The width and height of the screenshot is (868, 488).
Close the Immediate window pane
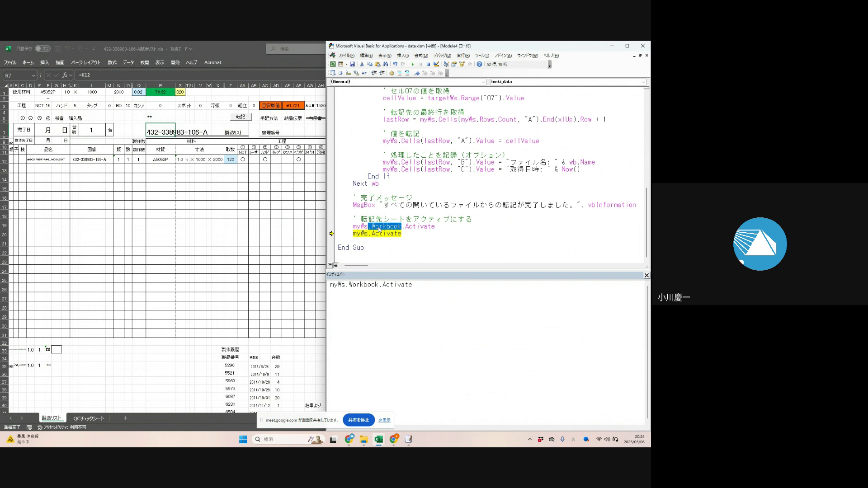646,275
